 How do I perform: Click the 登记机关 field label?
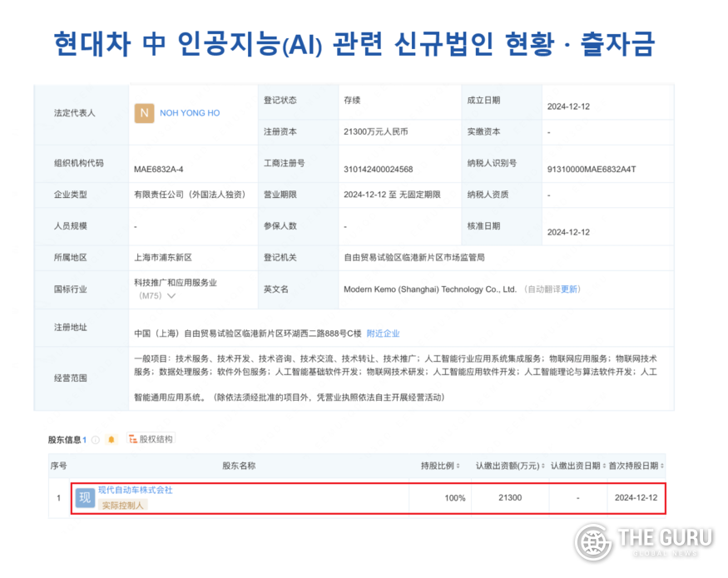[280, 258]
